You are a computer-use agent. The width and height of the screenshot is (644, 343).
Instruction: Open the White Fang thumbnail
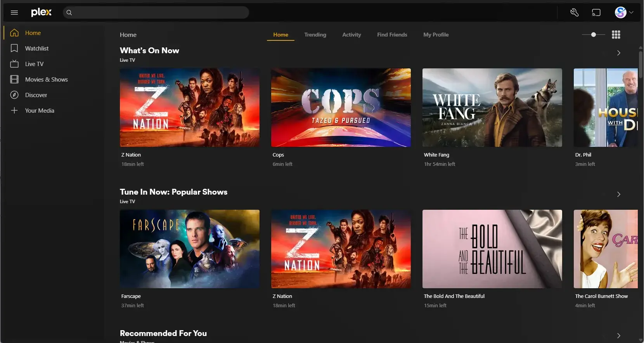click(492, 108)
